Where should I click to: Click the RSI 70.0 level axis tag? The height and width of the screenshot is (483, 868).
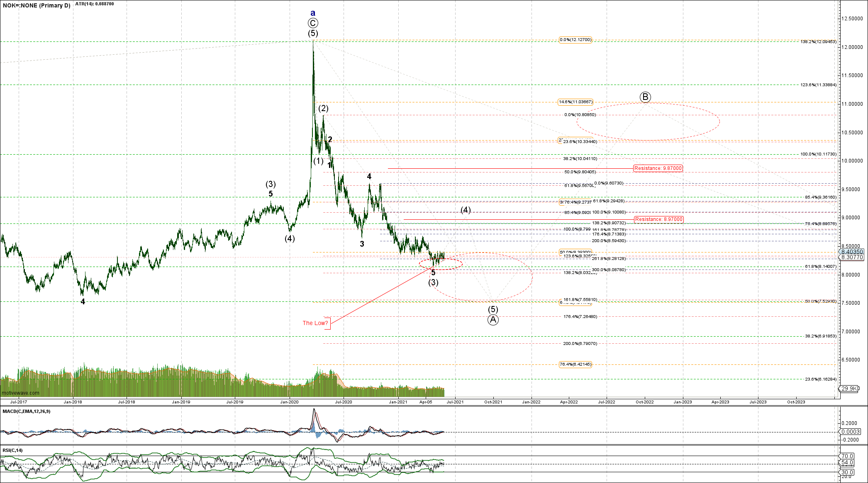(x=847, y=456)
